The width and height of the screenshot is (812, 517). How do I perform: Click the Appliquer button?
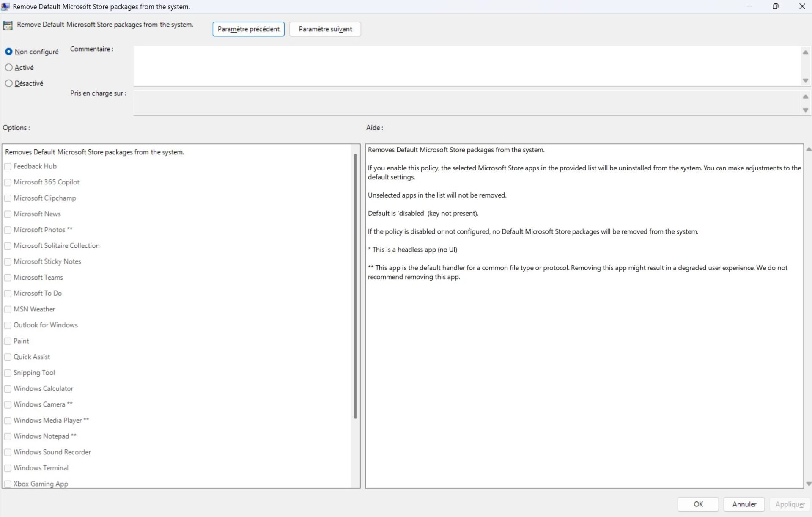[x=790, y=504]
